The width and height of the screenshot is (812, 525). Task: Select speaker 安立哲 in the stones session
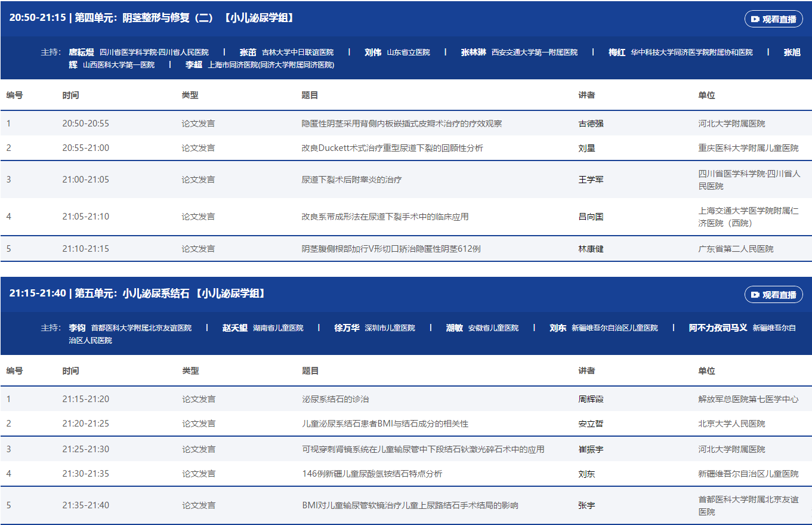[591, 424]
